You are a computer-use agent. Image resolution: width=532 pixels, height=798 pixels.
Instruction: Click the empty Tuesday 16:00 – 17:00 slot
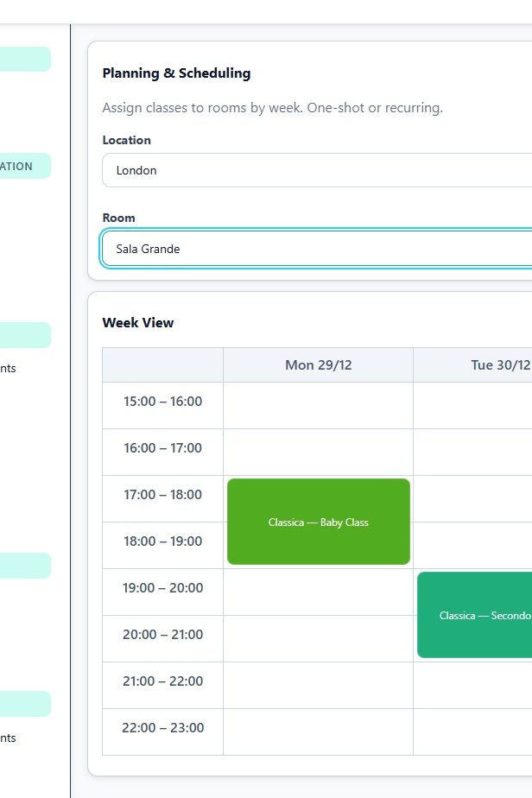[x=473, y=452]
